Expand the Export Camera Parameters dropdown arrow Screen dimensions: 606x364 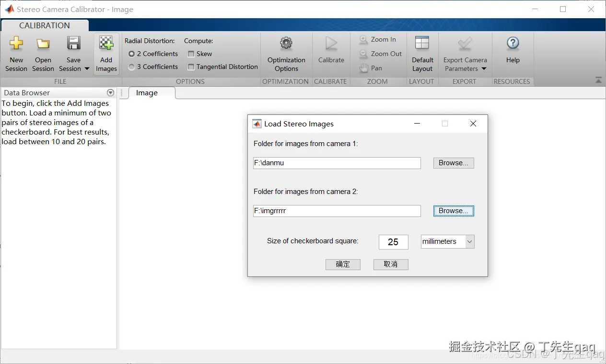point(484,68)
